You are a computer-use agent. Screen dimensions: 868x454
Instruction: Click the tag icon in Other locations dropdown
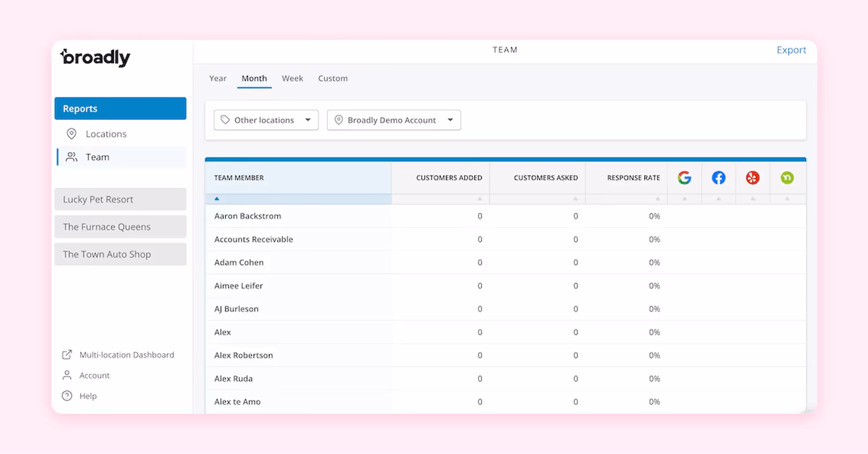point(225,120)
